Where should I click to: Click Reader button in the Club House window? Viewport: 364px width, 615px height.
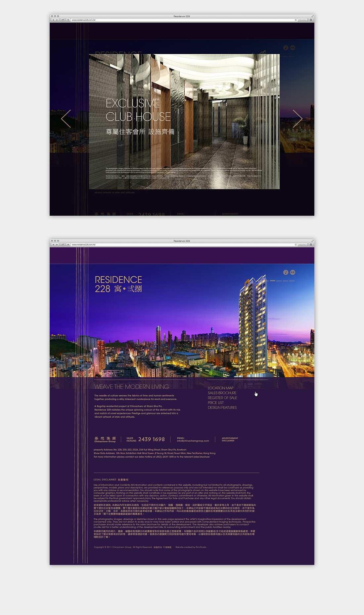302,20
